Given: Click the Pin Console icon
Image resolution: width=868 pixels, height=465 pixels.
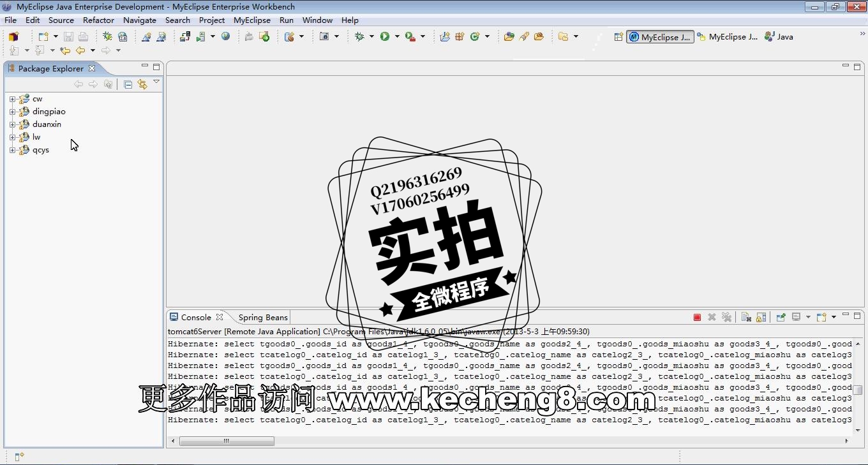Looking at the screenshot, I should [x=781, y=317].
